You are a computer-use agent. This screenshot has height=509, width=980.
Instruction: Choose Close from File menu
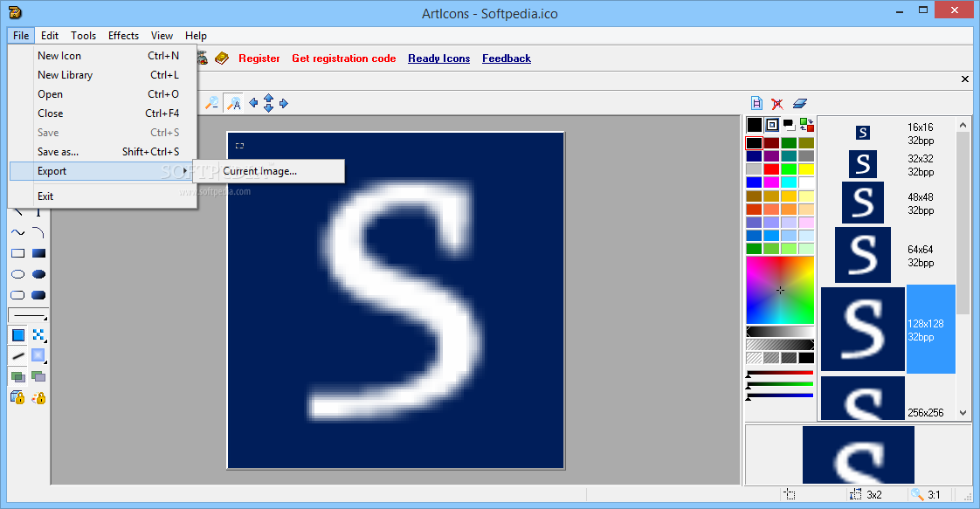[x=103, y=113]
